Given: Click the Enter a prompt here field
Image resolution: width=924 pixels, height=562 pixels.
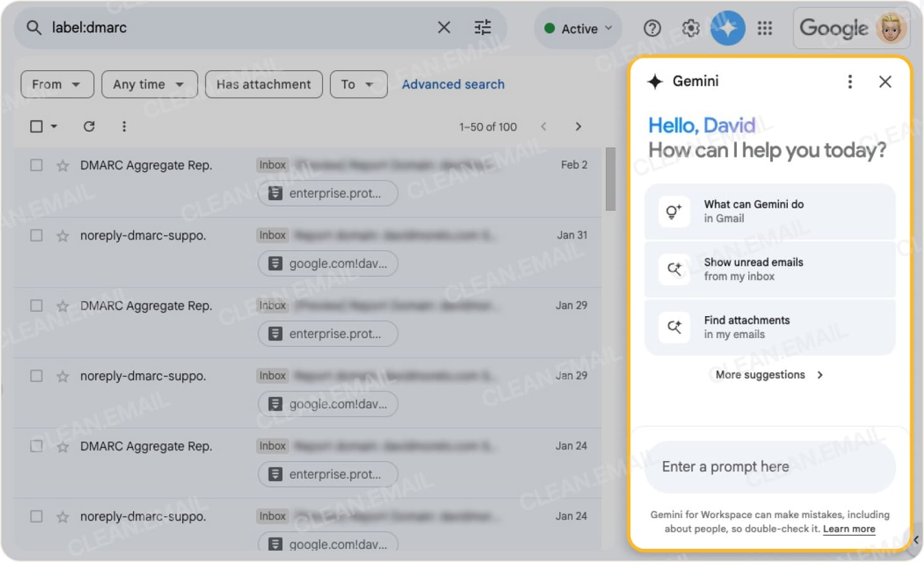Looking at the screenshot, I should tap(770, 467).
